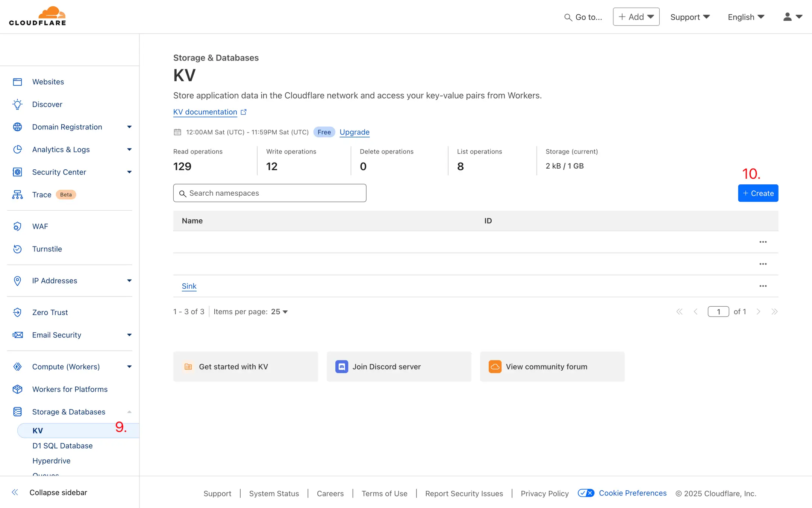Click Collapse sidebar label
The height and width of the screenshot is (508, 812).
pyautogui.click(x=58, y=492)
